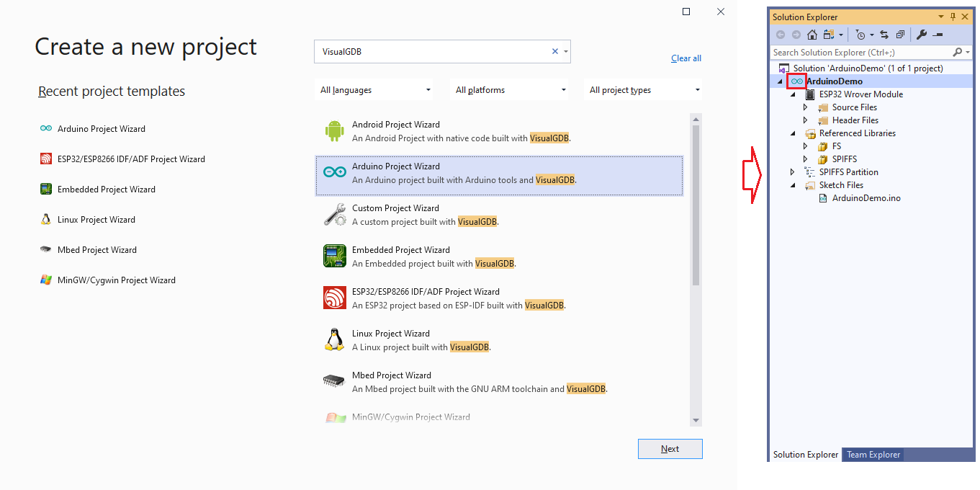Image resolution: width=980 pixels, height=490 pixels.
Task: Open the Pending Changes Filter dropdown arrow
Action: (x=871, y=35)
